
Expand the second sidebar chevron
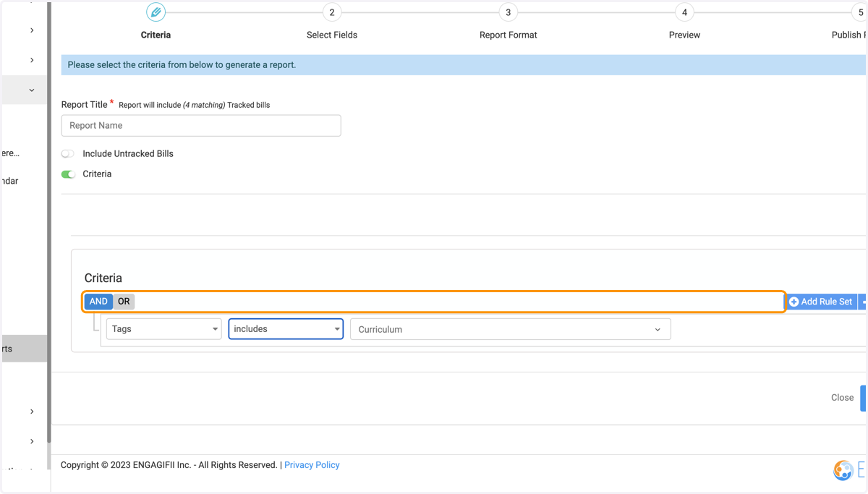click(x=32, y=60)
